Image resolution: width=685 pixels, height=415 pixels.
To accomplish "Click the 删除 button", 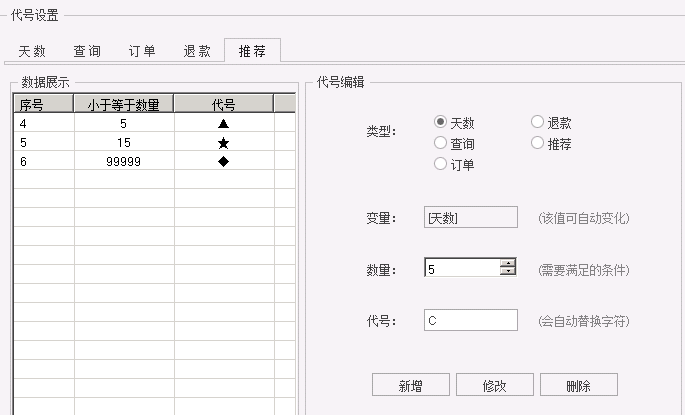I will coord(579,385).
